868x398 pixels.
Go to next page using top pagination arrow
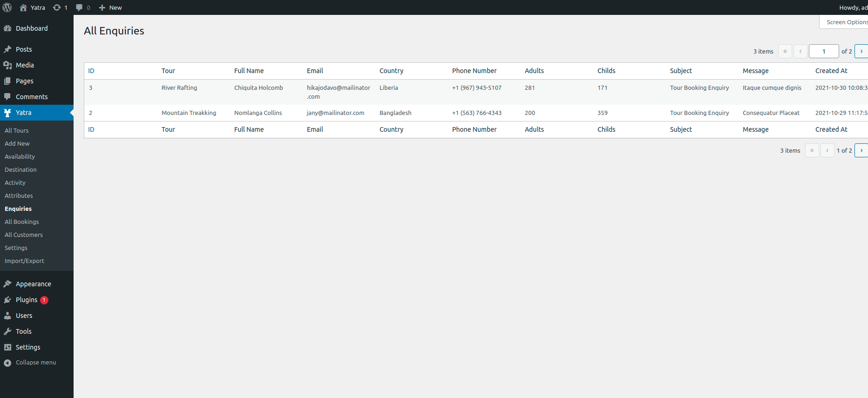click(861, 51)
